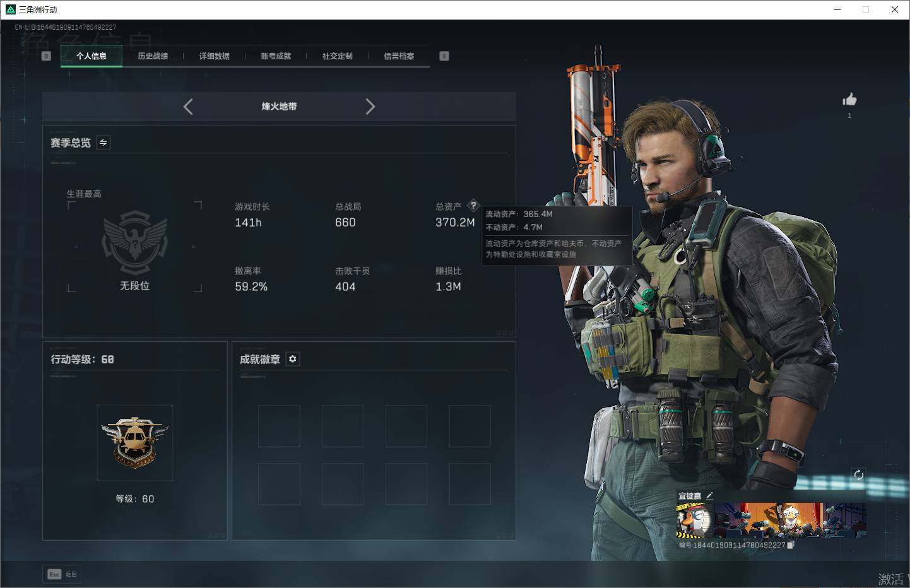Go to previous game mode with left arrow

coord(188,107)
